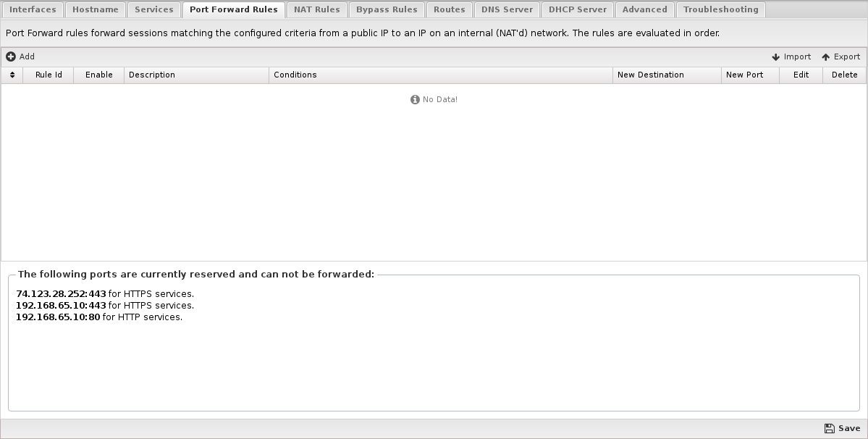Click the New Port column header
868x439 pixels.
click(x=750, y=75)
